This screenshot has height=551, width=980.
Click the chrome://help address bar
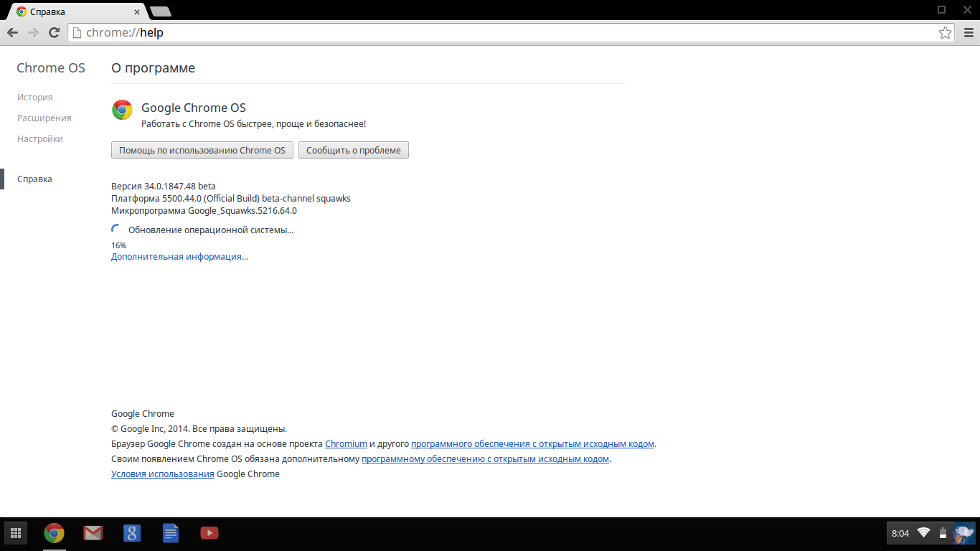[x=512, y=32]
